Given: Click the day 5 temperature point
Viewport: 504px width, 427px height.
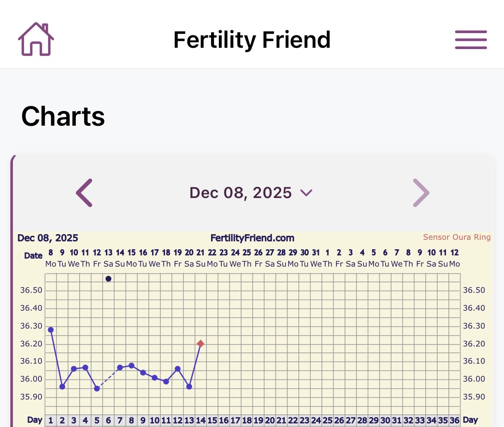Looking at the screenshot, I should pos(97,388).
